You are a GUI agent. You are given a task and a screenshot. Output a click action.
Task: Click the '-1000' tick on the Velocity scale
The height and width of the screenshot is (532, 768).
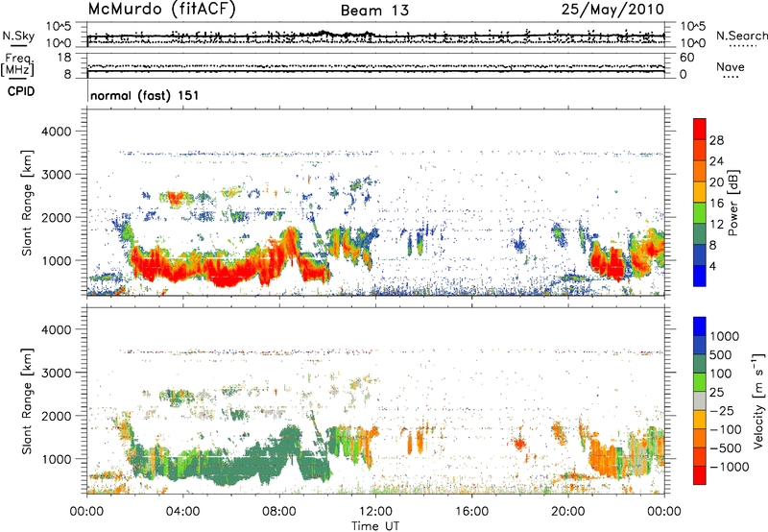(x=729, y=467)
